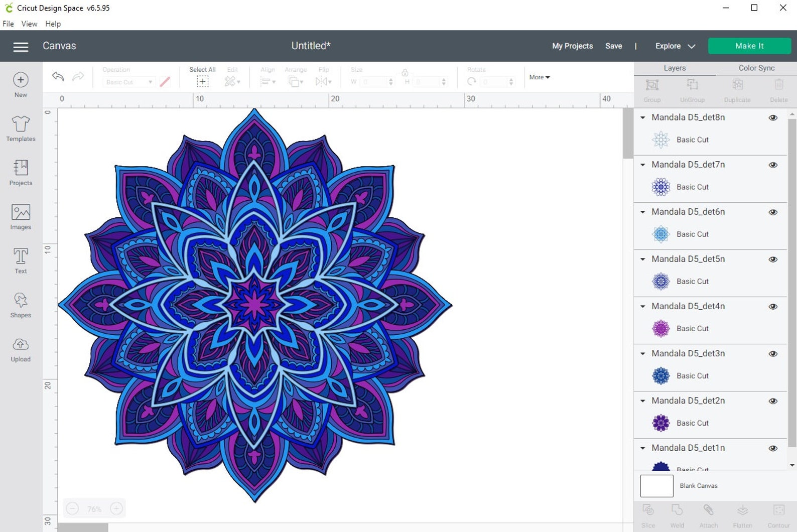Open the Explore machine dropdown

pyautogui.click(x=675, y=46)
